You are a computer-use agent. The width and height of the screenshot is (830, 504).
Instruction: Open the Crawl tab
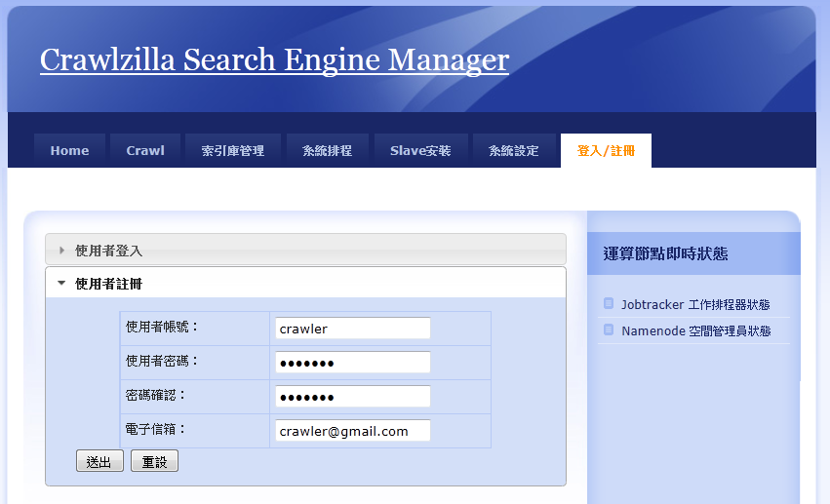(145, 151)
